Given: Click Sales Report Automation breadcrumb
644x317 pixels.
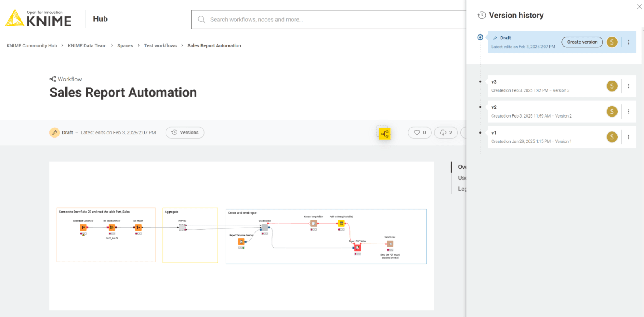Looking at the screenshot, I should [x=214, y=45].
